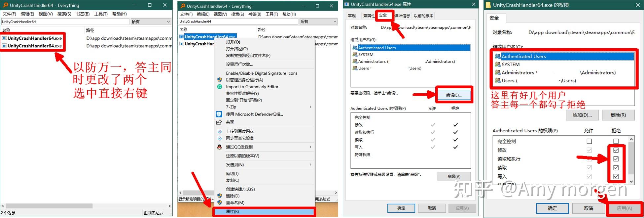
Task: Click the exe file icon of first UnityCrashHandler64.exe result
Action: (x=4, y=38)
